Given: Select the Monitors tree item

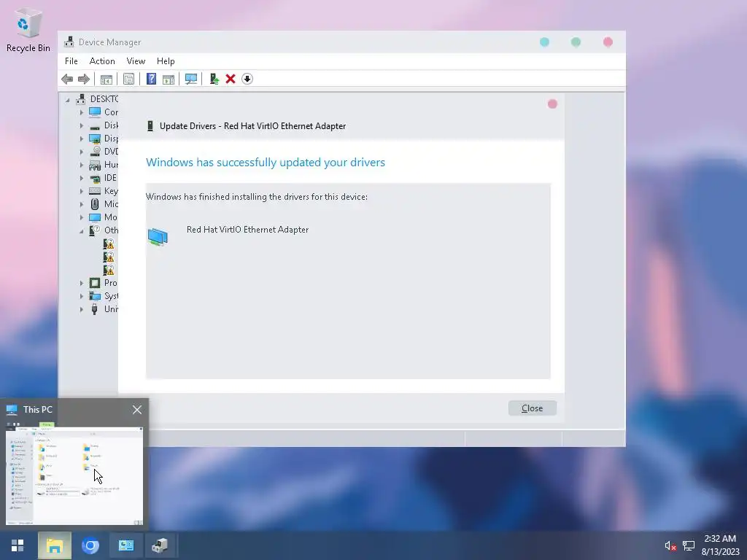Looking at the screenshot, I should pos(104,217).
